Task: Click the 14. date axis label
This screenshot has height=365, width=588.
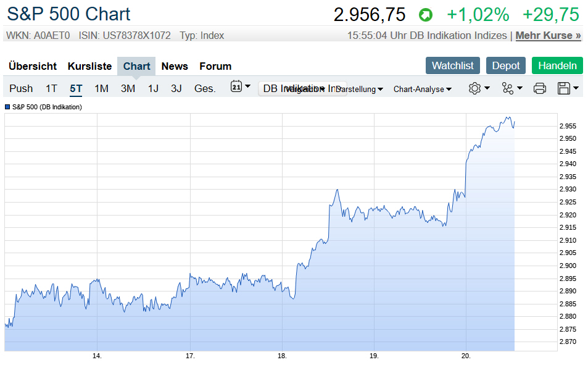Action: tap(97, 356)
